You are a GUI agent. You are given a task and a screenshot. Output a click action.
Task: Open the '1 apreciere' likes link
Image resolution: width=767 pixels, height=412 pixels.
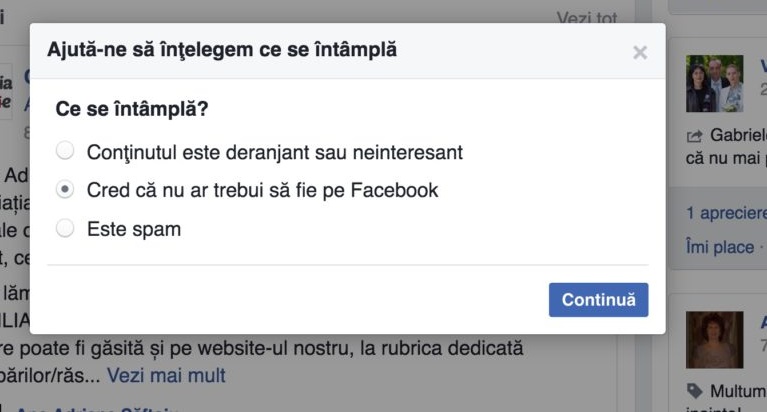(726, 213)
